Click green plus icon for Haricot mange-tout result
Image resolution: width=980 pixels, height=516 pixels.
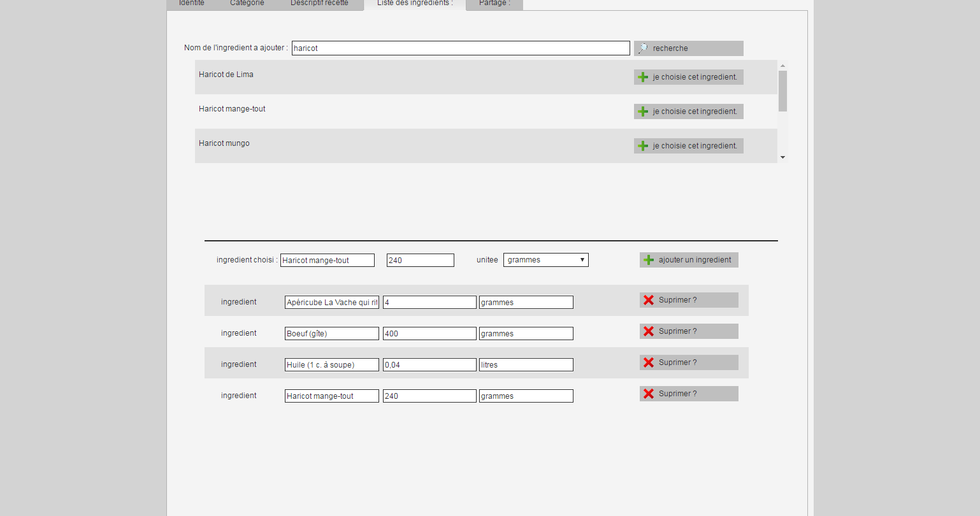[643, 111]
